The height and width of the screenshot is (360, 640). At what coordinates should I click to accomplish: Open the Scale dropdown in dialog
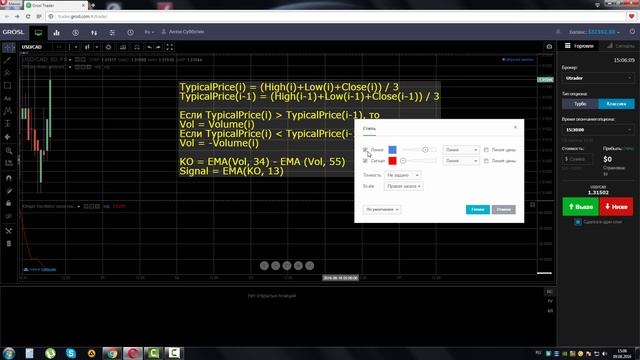coord(404,186)
